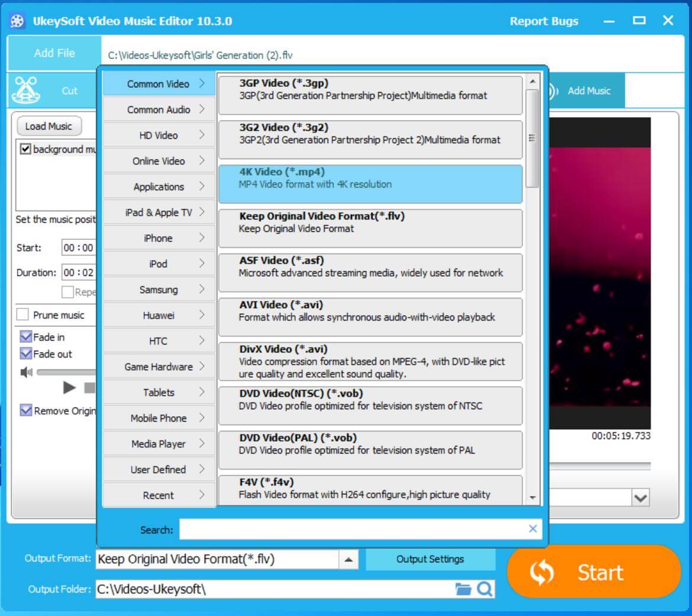The image size is (692, 616).
Task: Click the music volume speaker icon
Action: click(x=27, y=372)
